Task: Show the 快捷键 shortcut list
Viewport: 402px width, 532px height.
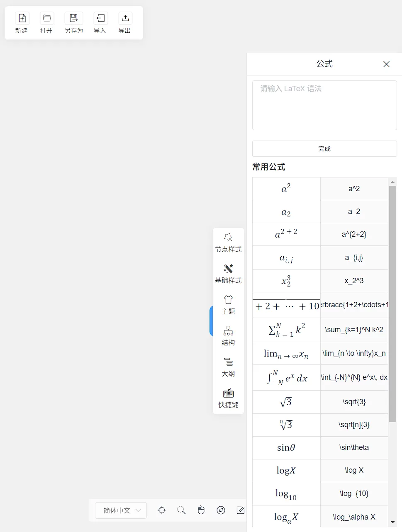Action: (228, 398)
